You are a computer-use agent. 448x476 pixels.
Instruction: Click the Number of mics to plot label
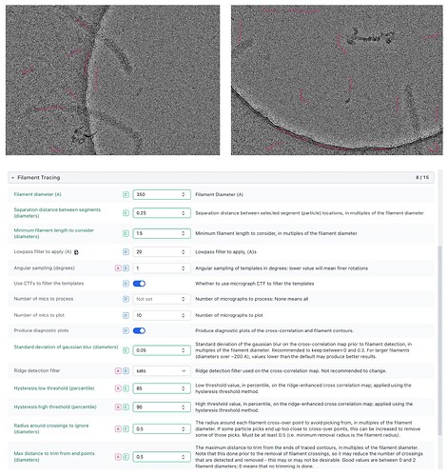click(39, 315)
